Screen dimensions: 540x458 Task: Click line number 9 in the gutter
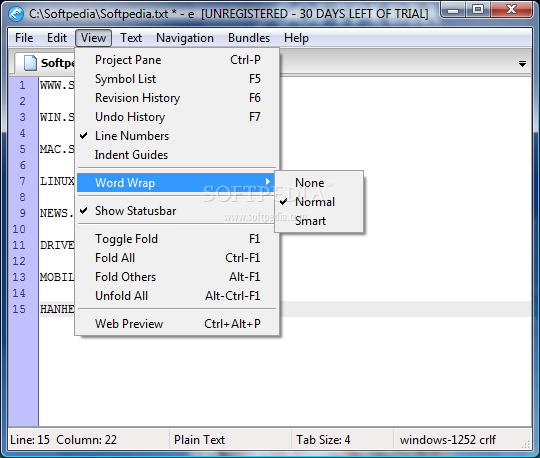(x=22, y=213)
